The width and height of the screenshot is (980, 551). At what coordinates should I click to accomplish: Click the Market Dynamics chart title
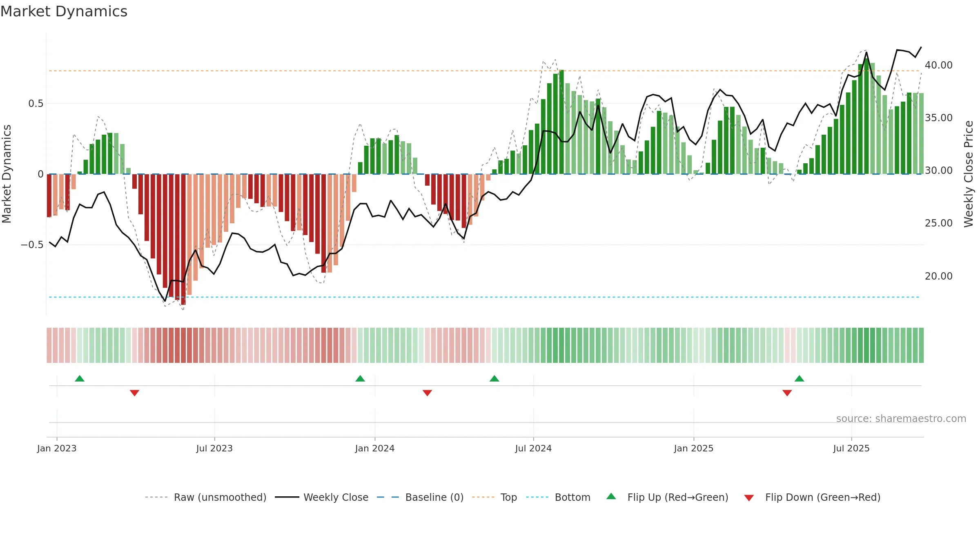coord(64,11)
